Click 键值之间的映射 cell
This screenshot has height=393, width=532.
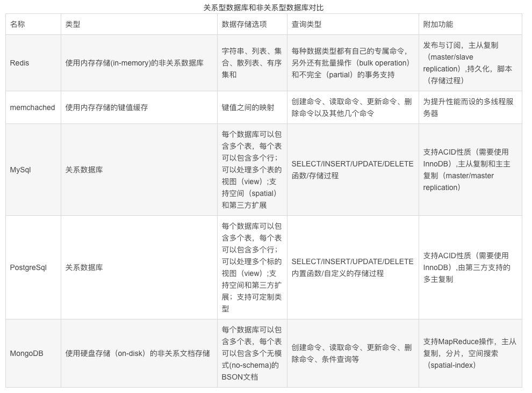click(x=252, y=107)
